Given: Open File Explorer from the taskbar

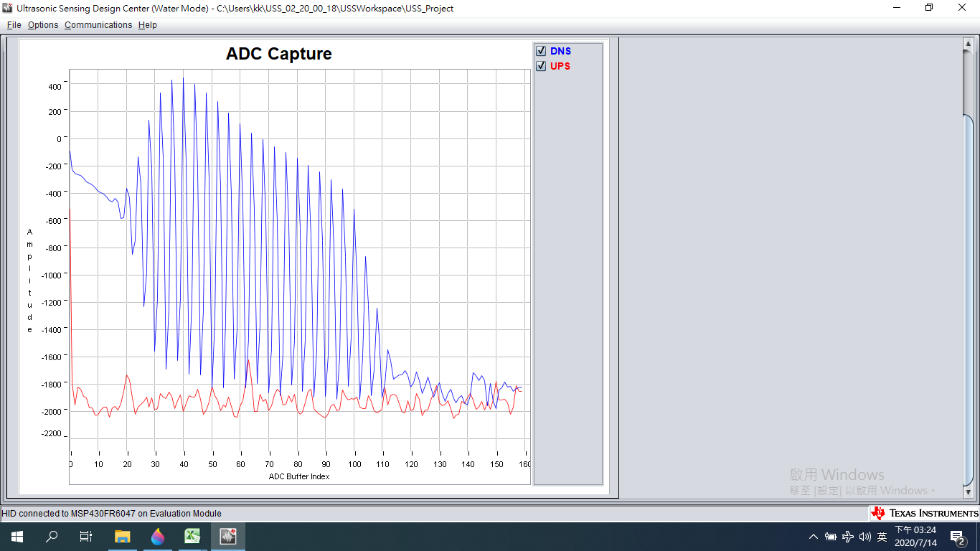Looking at the screenshot, I should 123,537.
